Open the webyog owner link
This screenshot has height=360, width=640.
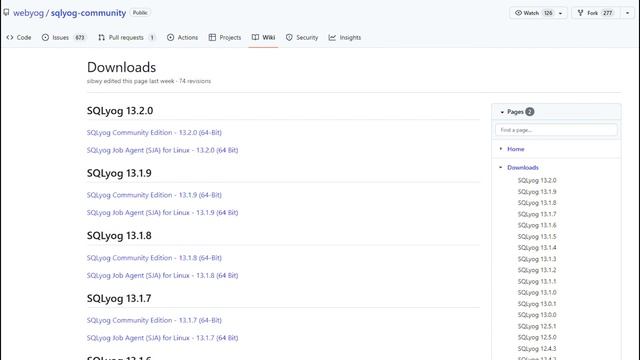click(28, 13)
